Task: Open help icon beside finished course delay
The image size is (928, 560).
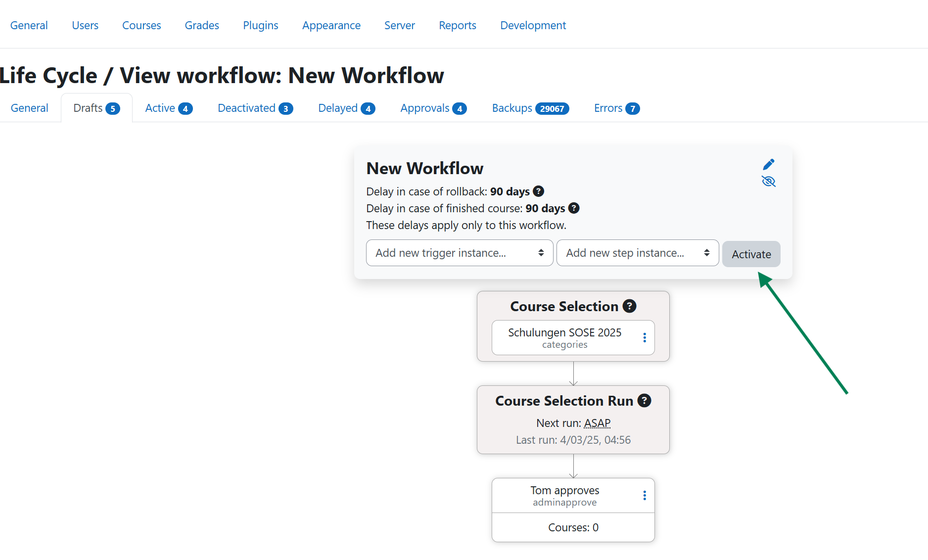Action: point(574,208)
